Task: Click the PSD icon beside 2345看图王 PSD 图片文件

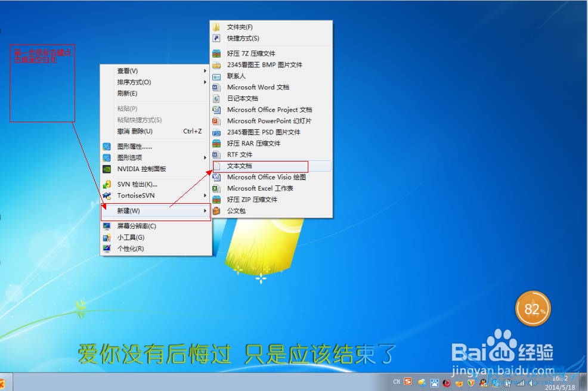Action: pos(216,132)
